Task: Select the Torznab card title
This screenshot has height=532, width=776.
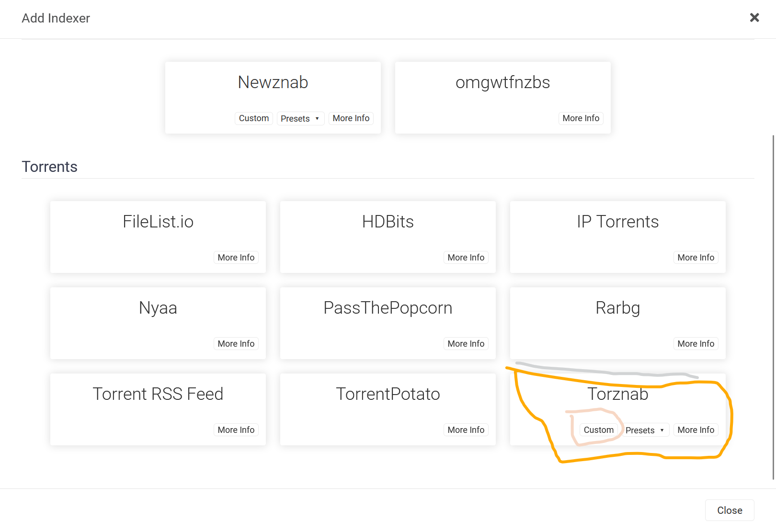Action: [x=618, y=394]
